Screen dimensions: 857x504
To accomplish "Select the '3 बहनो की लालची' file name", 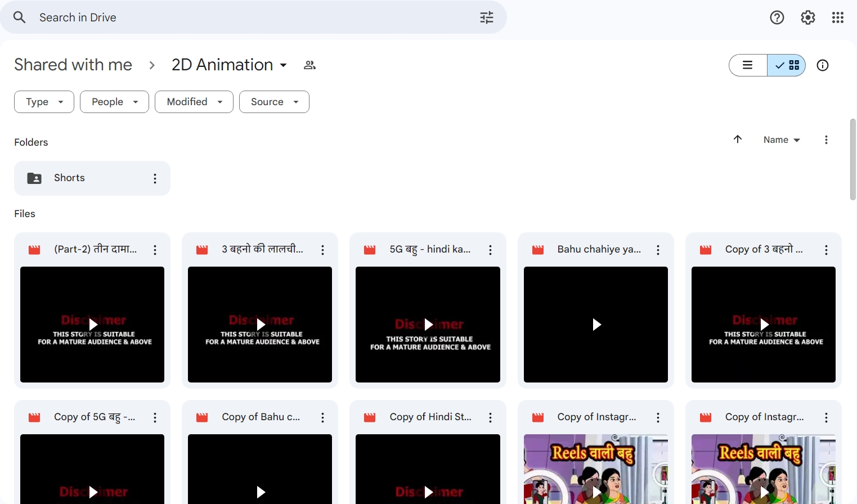I will [x=262, y=250].
